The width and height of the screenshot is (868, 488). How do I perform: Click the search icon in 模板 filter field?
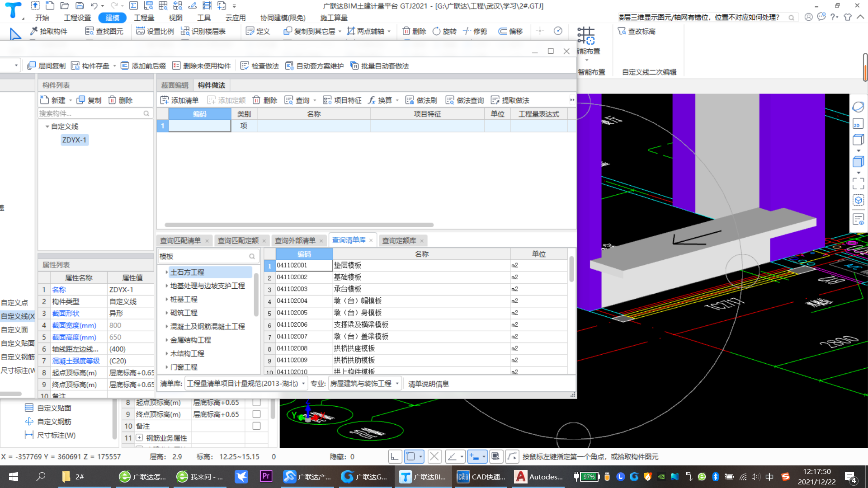coord(252,257)
